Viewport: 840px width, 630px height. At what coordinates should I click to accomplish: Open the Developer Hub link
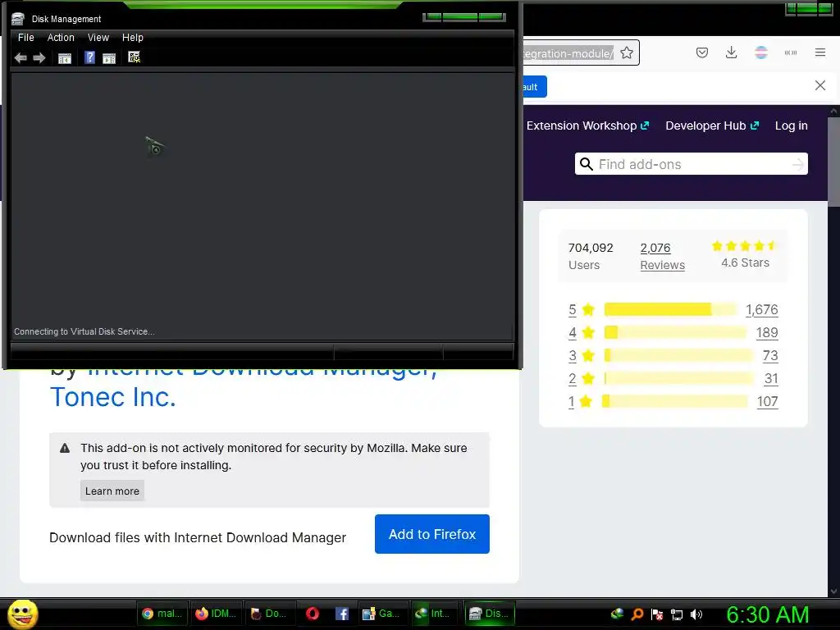click(712, 126)
